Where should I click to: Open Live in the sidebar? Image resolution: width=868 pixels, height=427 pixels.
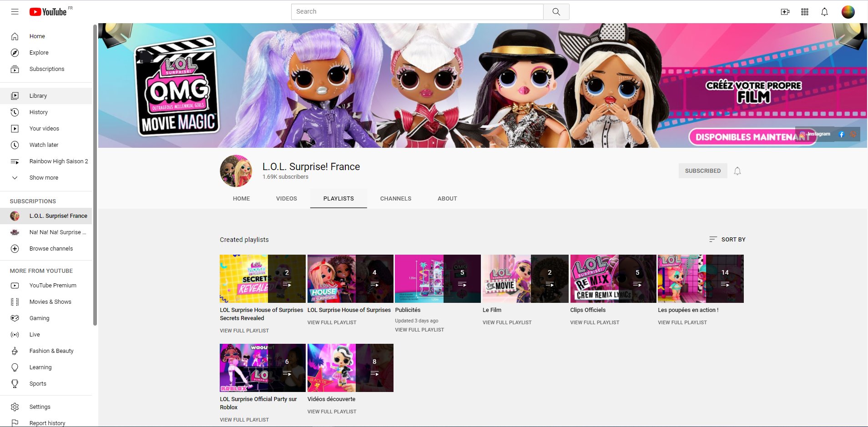coord(46,335)
